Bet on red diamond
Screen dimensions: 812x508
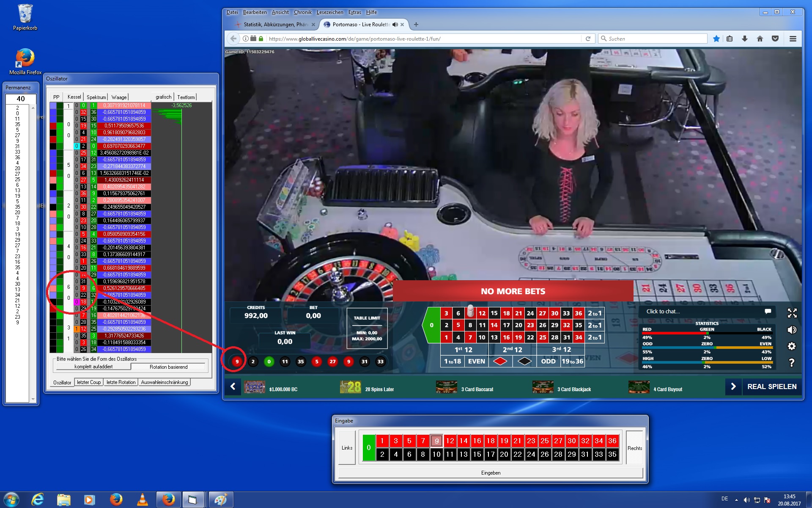[500, 361]
